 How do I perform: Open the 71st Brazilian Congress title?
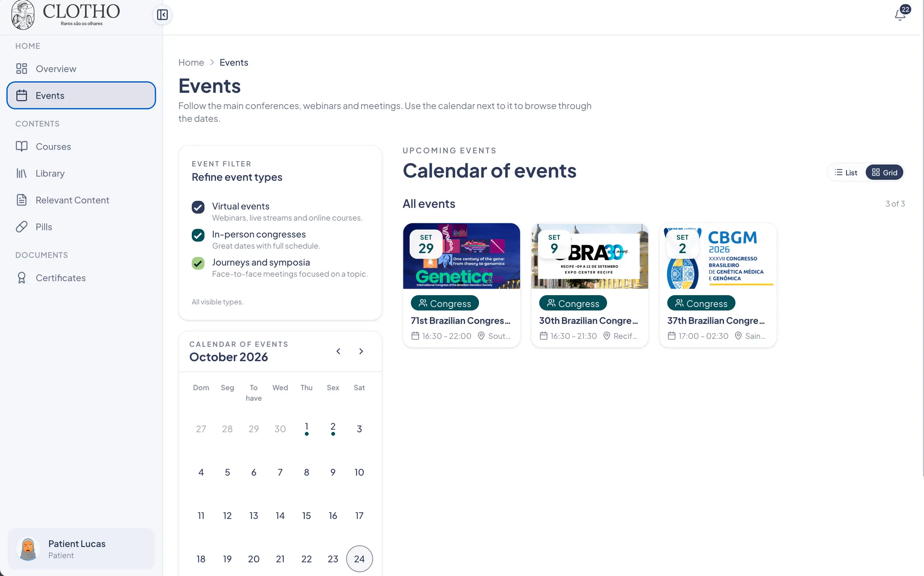click(x=460, y=321)
